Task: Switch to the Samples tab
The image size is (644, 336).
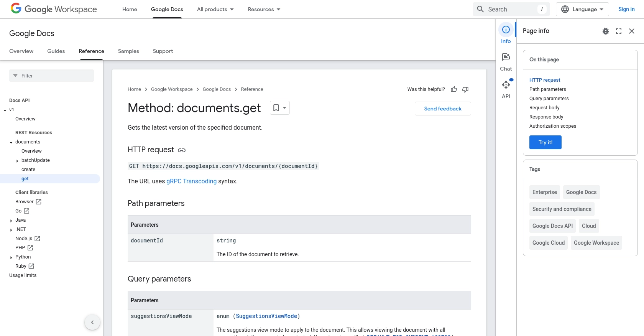Action: pos(128,51)
